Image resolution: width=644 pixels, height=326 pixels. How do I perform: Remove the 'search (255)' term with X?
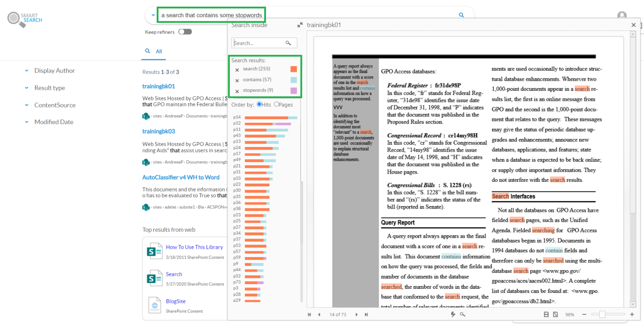(x=237, y=70)
